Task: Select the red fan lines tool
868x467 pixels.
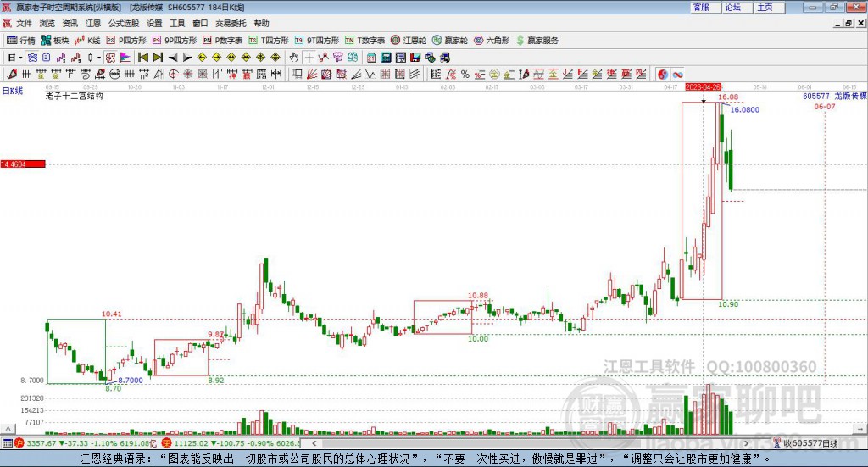Action: tap(312, 74)
